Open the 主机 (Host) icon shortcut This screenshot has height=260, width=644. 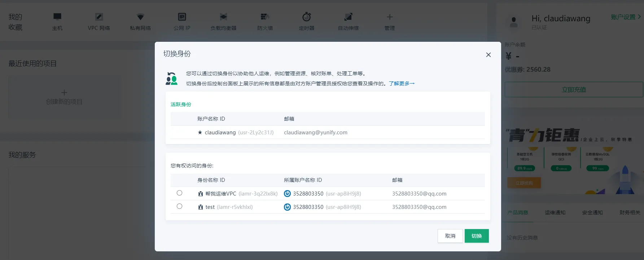[57, 17]
